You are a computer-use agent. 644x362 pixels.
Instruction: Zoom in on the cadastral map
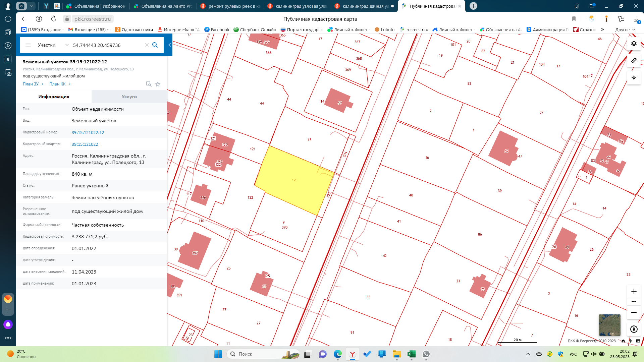click(x=634, y=291)
